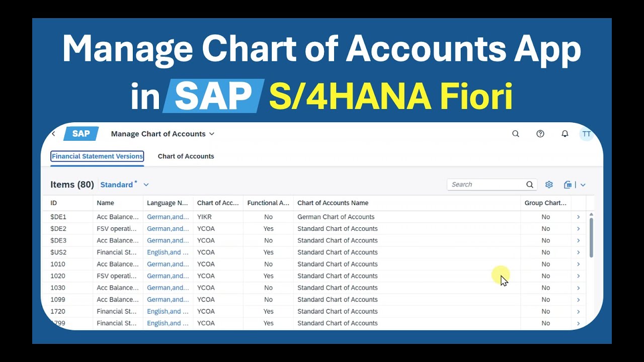Select the Items (80) table title

(x=72, y=185)
